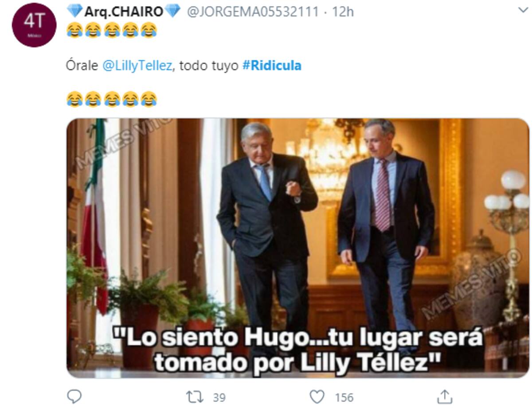The image size is (532, 408).
Task: View the 156 likes count
Action: click(x=344, y=397)
